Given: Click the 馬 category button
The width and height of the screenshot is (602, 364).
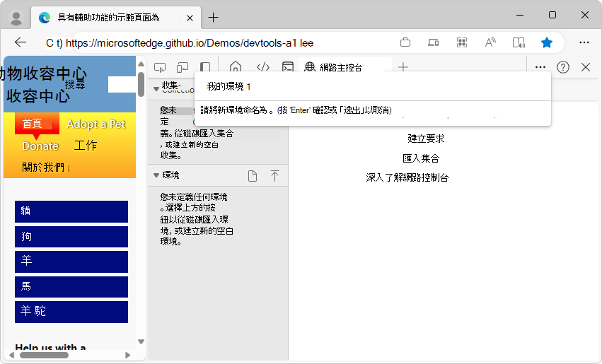Looking at the screenshot, I should tap(71, 286).
